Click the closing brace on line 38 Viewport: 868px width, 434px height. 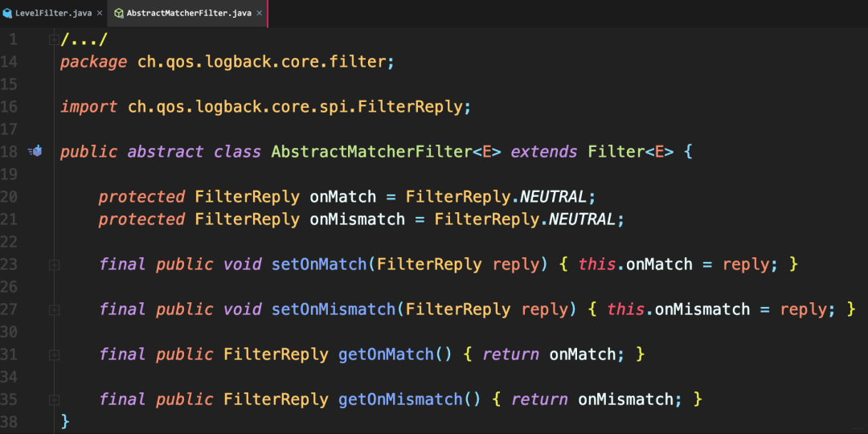point(65,421)
